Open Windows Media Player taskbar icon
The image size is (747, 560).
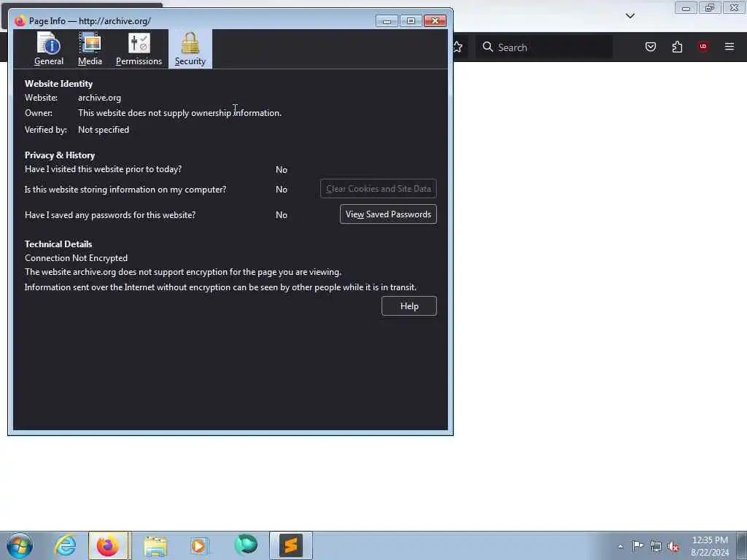(x=199, y=545)
